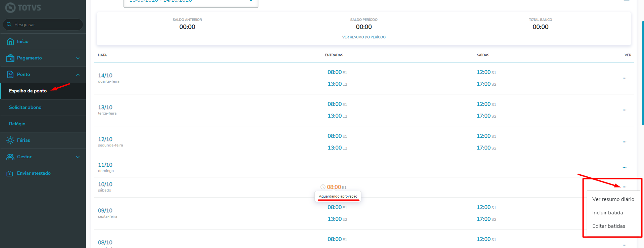This screenshot has height=248, width=644.
Task: Click the page vertical scrollbar
Action: pos(643,73)
